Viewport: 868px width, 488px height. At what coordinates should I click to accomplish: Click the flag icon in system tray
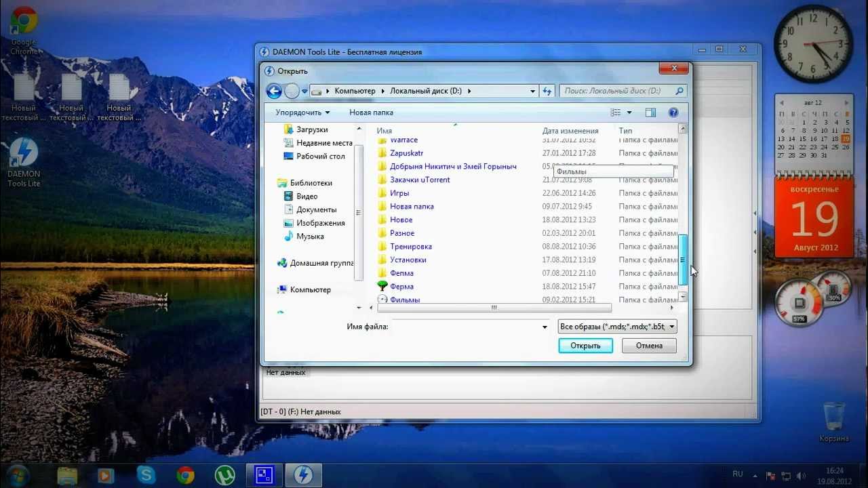(x=770, y=475)
